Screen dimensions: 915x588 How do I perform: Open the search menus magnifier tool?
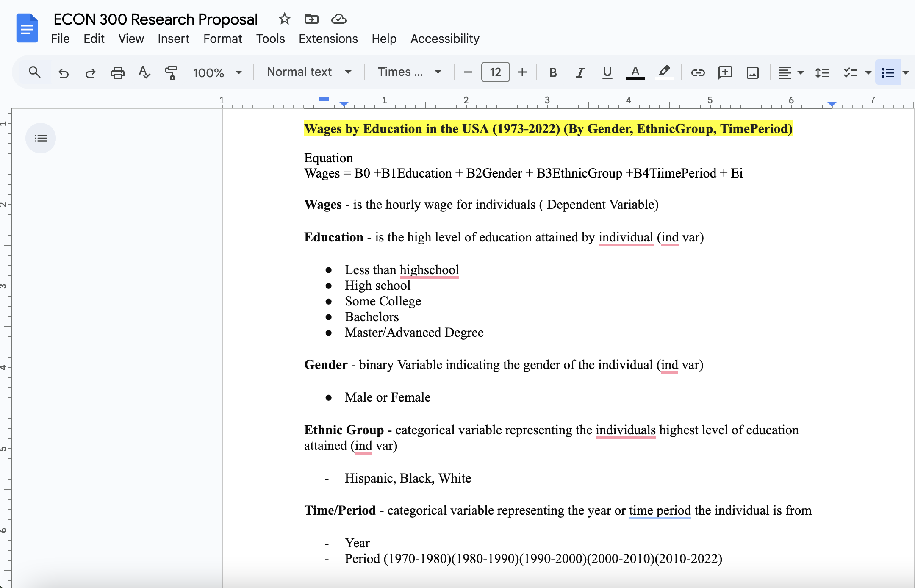pos(35,72)
